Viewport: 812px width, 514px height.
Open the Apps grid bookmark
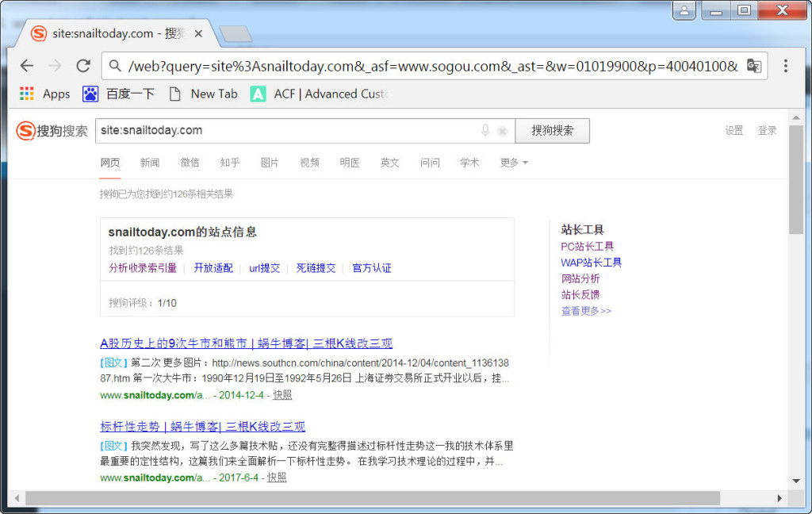tap(44, 94)
